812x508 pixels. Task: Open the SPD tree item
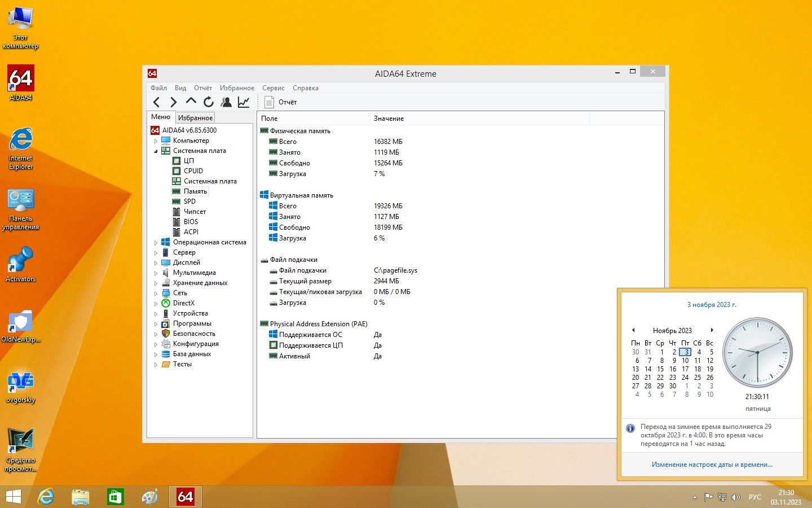tap(189, 202)
